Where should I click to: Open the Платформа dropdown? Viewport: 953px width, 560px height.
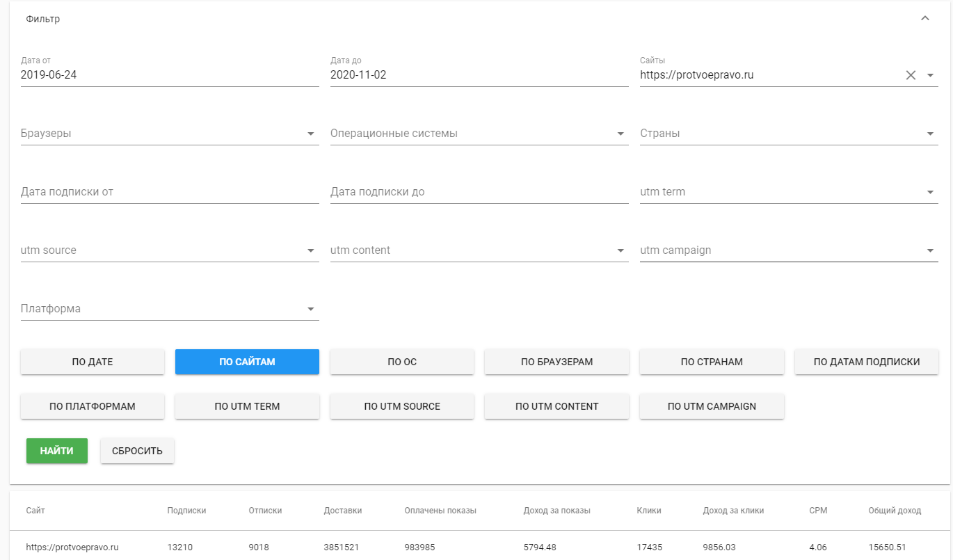pyautogui.click(x=311, y=309)
